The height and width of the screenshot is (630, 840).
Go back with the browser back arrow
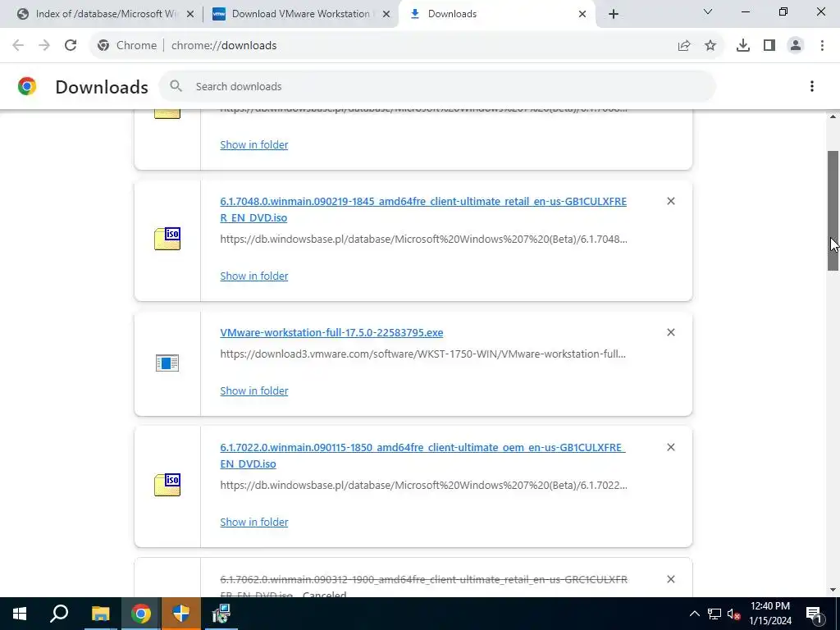pos(18,46)
